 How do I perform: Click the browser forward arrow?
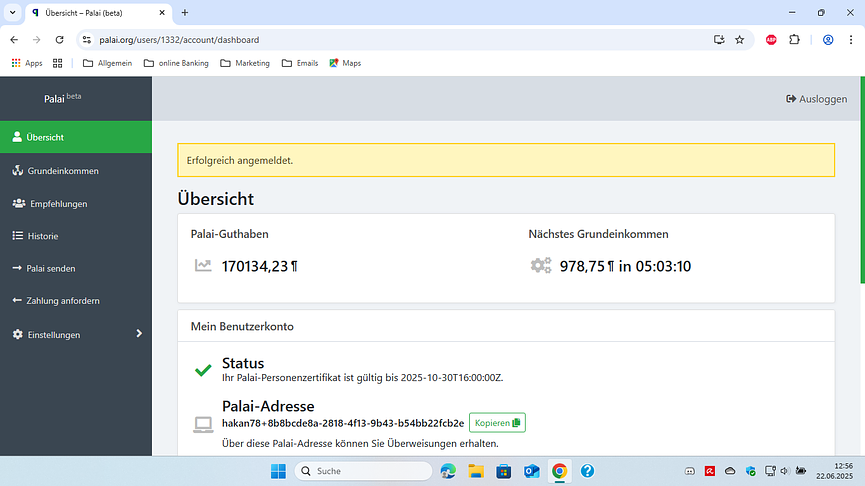coord(36,40)
